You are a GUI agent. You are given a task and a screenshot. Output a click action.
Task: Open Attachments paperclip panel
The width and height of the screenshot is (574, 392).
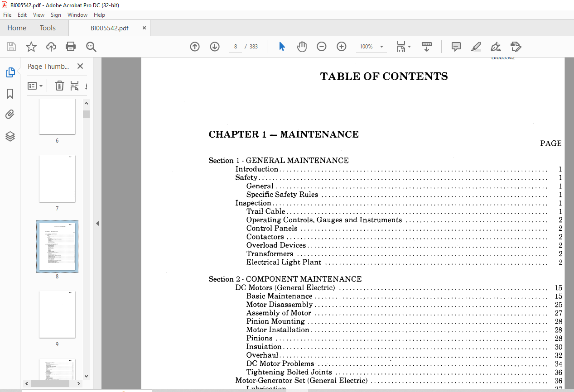10,115
